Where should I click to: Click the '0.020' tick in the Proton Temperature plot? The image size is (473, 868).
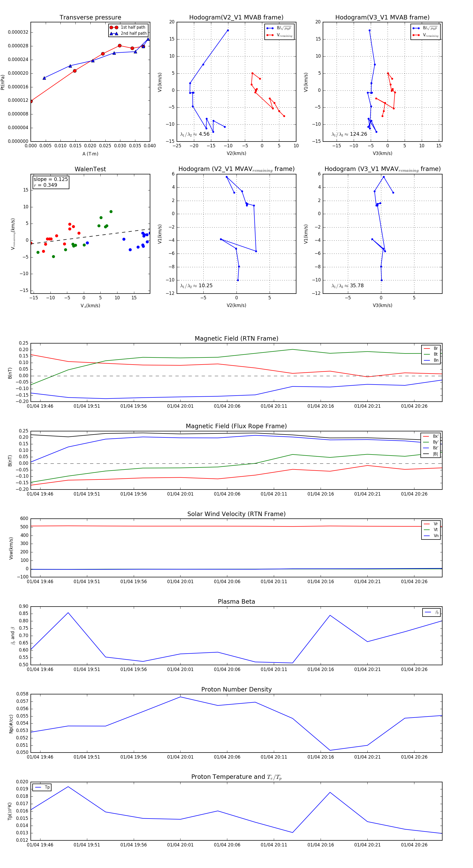(x=22, y=782)
